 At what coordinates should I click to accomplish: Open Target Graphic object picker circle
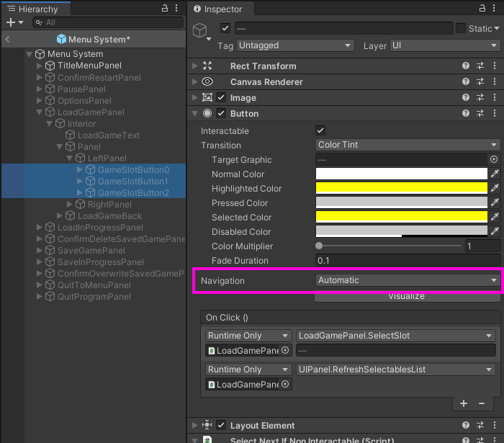click(494, 159)
